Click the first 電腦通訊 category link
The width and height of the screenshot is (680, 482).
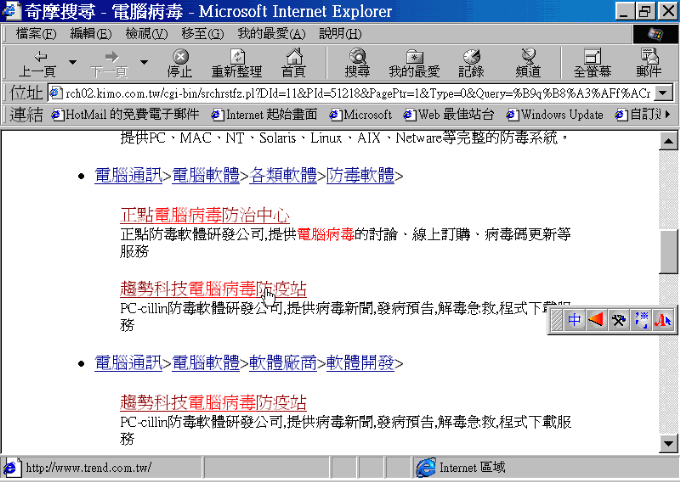point(128,175)
